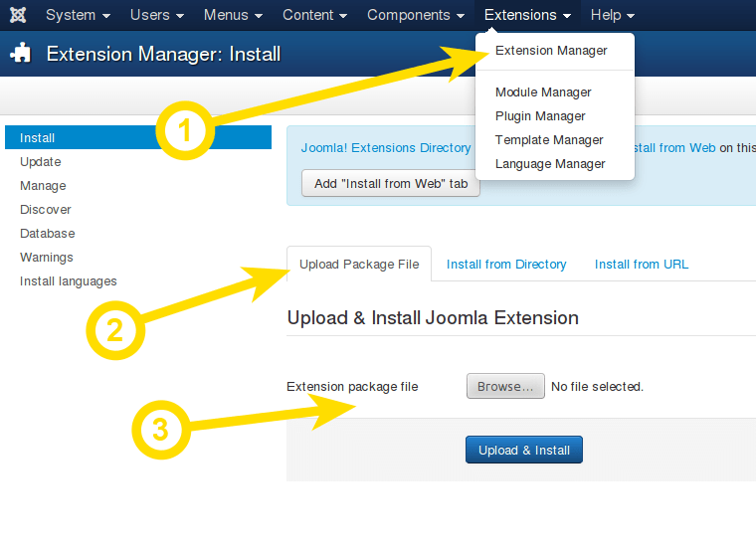Click Add "Install from Web" tab button

point(391,184)
